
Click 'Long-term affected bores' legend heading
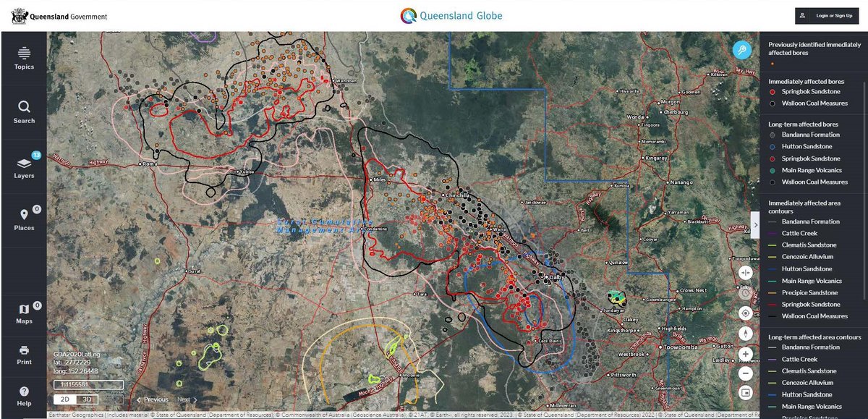pos(801,124)
